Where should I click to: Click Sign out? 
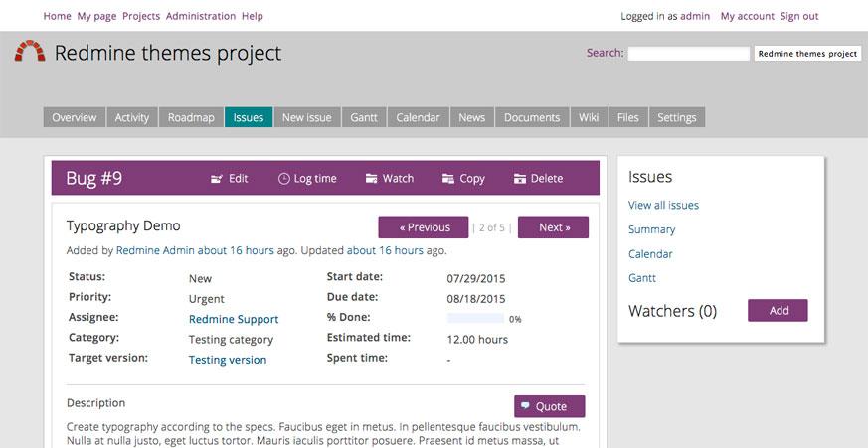coord(799,16)
